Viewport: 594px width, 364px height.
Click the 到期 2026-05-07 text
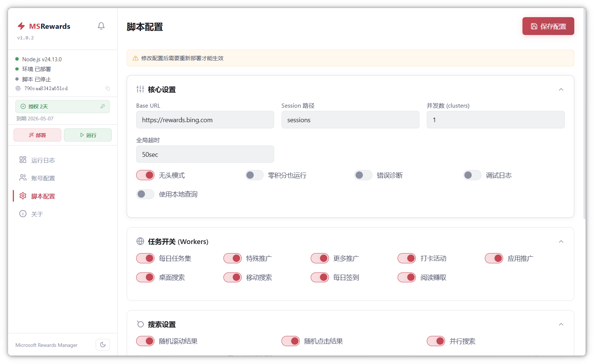pos(35,119)
